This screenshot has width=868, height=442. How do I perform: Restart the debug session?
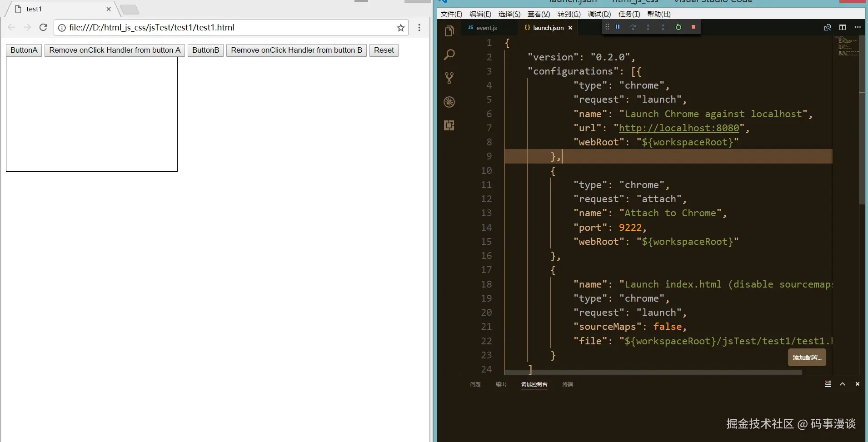point(678,27)
